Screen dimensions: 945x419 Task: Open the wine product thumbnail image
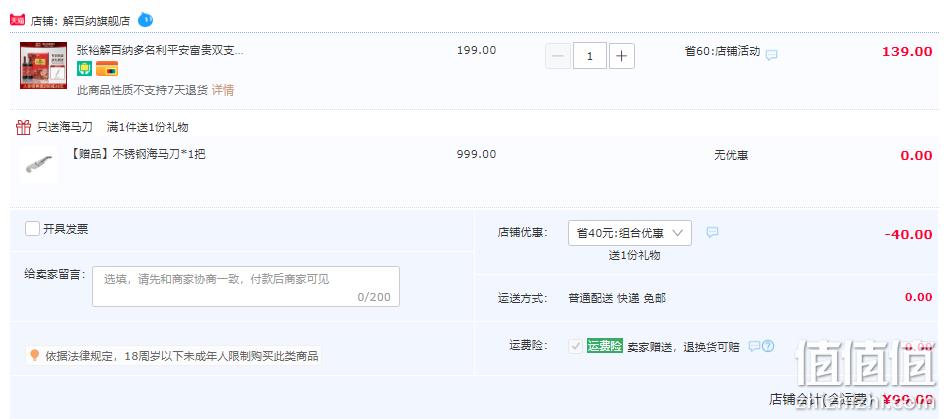[x=43, y=66]
